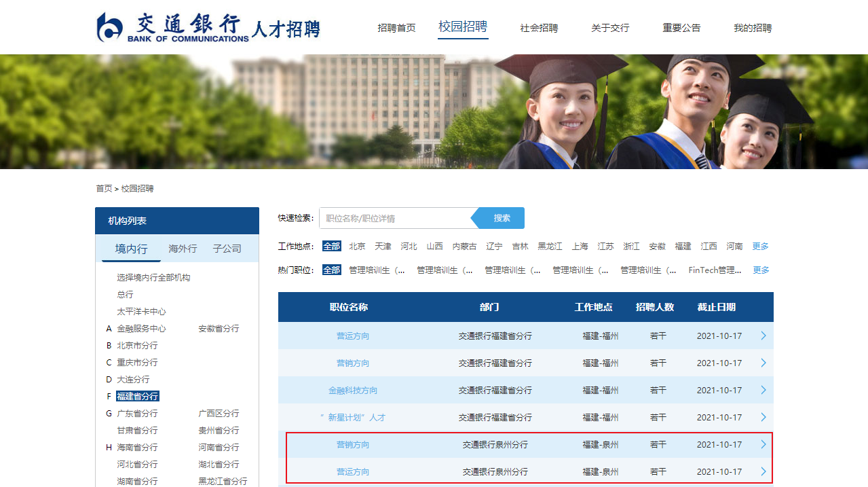The height and width of the screenshot is (487, 868).
Task: Select FinTech管理 hot position filter
Action: point(715,270)
